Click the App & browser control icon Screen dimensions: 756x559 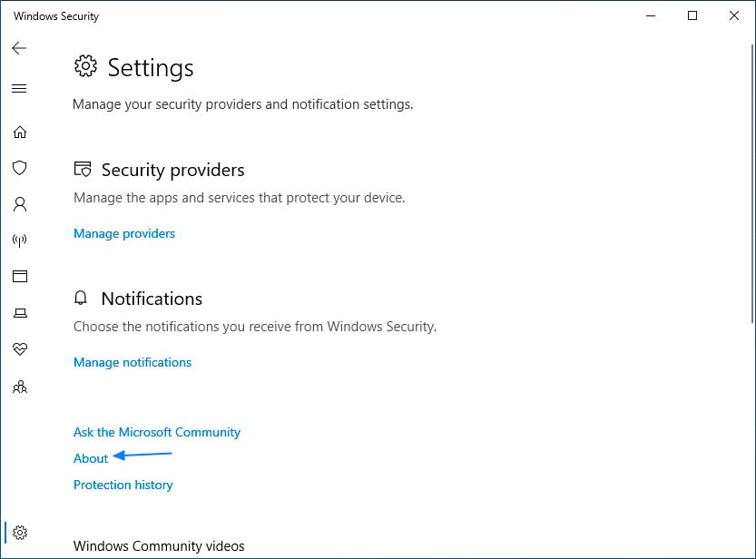coord(20,276)
